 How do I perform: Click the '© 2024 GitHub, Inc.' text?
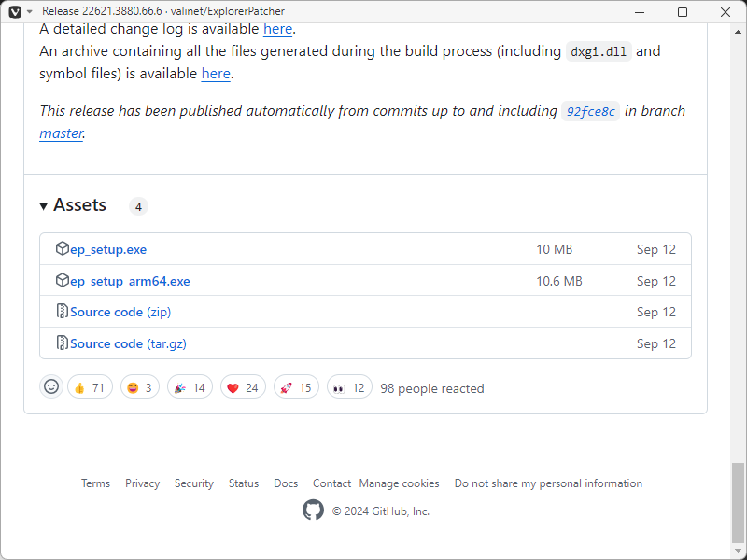pyautogui.click(x=381, y=511)
